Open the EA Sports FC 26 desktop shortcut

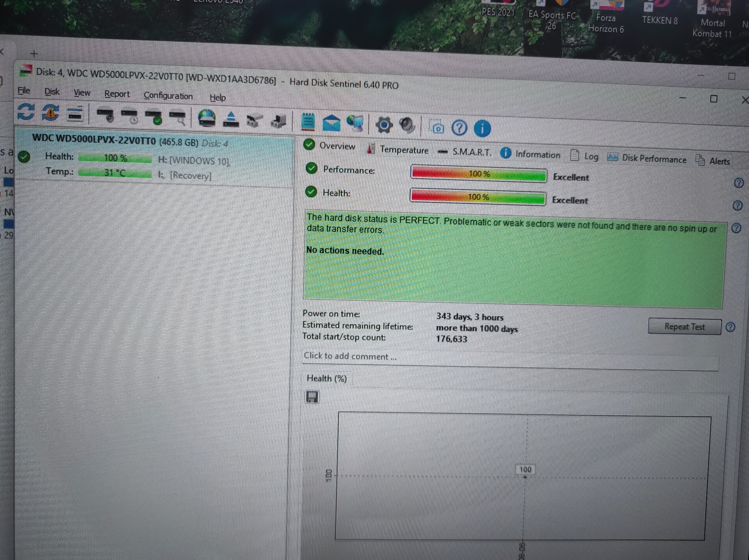click(552, 15)
